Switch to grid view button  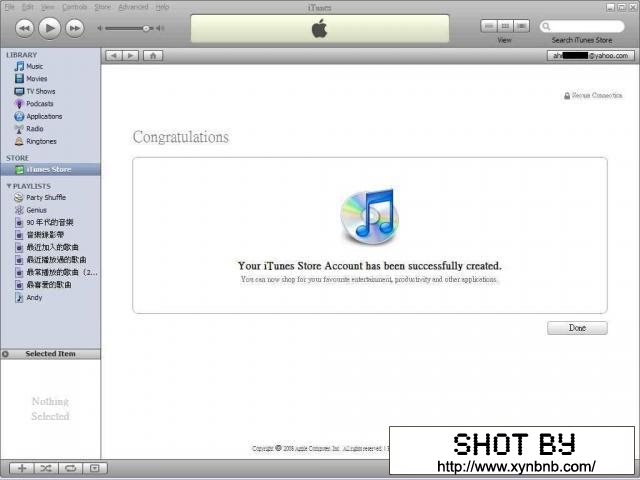coord(505,26)
